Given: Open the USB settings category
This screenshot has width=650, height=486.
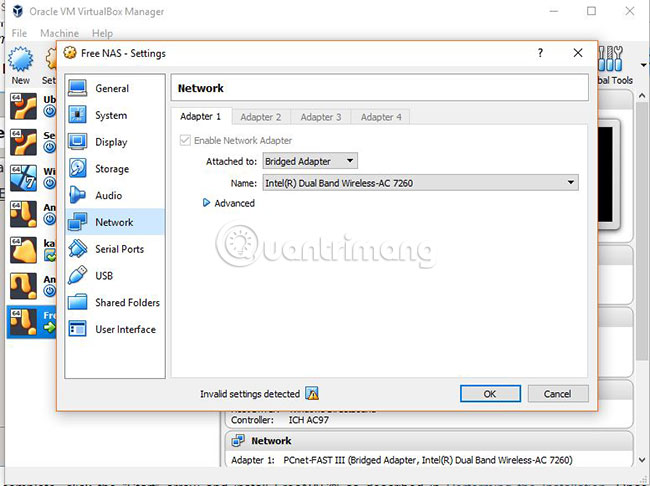Looking at the screenshot, I should point(115,275).
